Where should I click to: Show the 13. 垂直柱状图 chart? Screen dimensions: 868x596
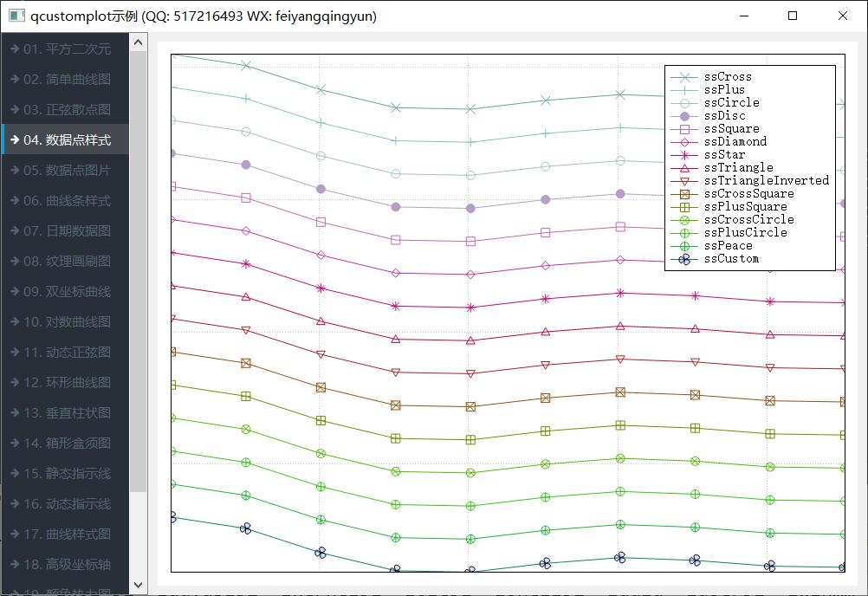tap(65, 412)
